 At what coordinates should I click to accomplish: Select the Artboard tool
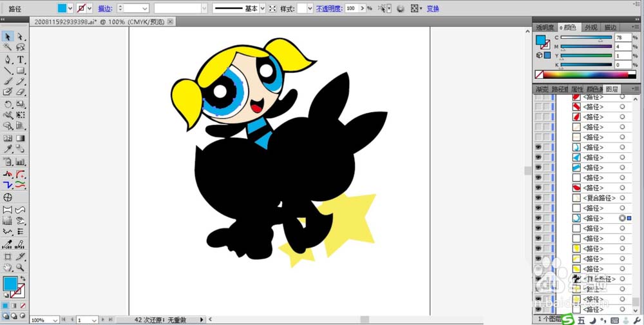[7, 257]
